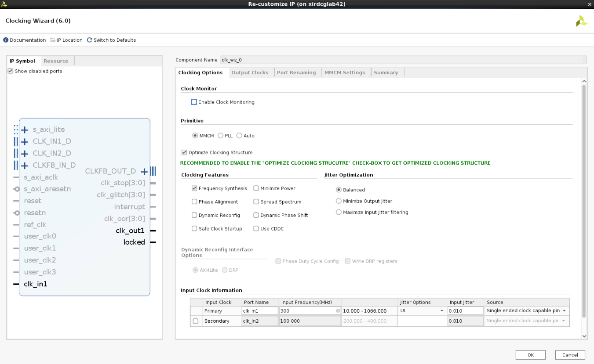Screen dimensions: 594x364
Task: Click the Cancel button
Action: tap(570, 355)
